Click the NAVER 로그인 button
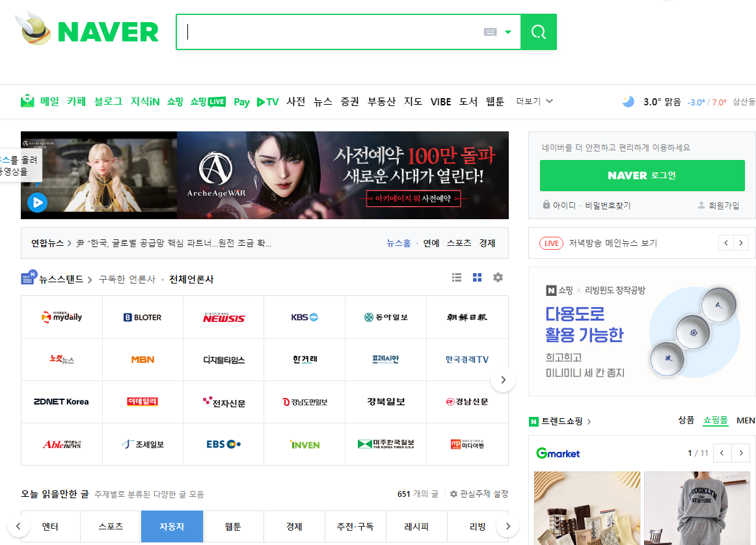Image resolution: width=756 pixels, height=545 pixels. pos(642,176)
